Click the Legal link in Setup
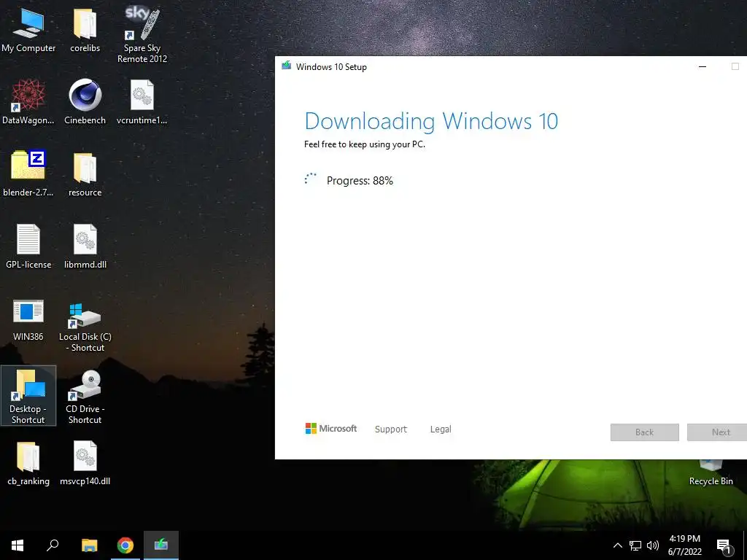747x560 pixels. [441, 429]
